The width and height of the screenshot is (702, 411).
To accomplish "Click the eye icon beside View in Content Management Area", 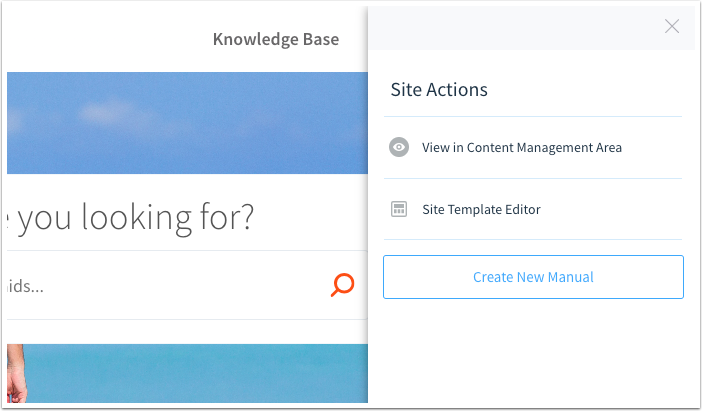I will (x=399, y=148).
